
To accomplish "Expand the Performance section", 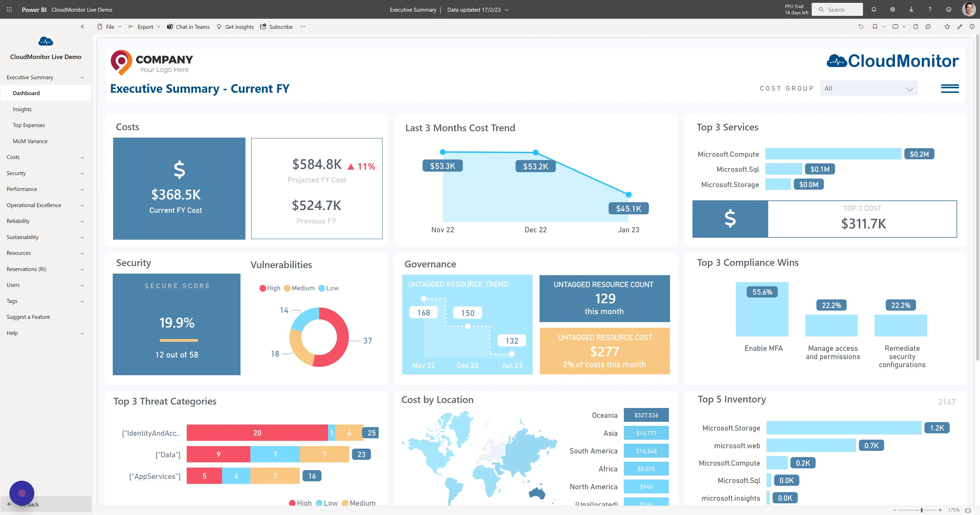I will click(x=82, y=189).
